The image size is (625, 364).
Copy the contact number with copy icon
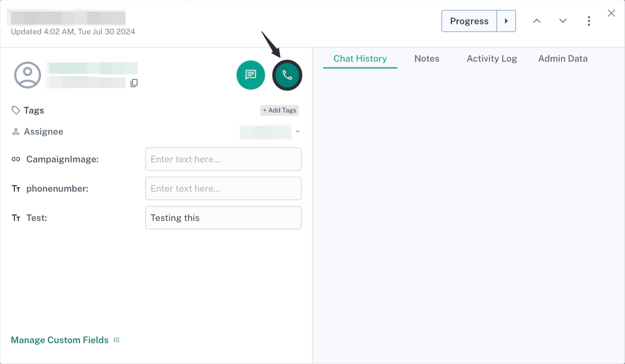pos(134,83)
